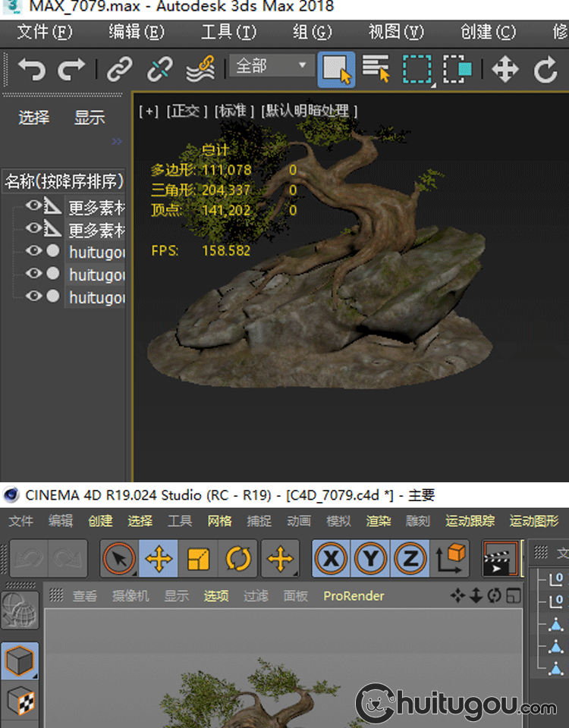Open Cinema 4D 选择 menu
This screenshot has height=728, width=569.
pyautogui.click(x=140, y=522)
